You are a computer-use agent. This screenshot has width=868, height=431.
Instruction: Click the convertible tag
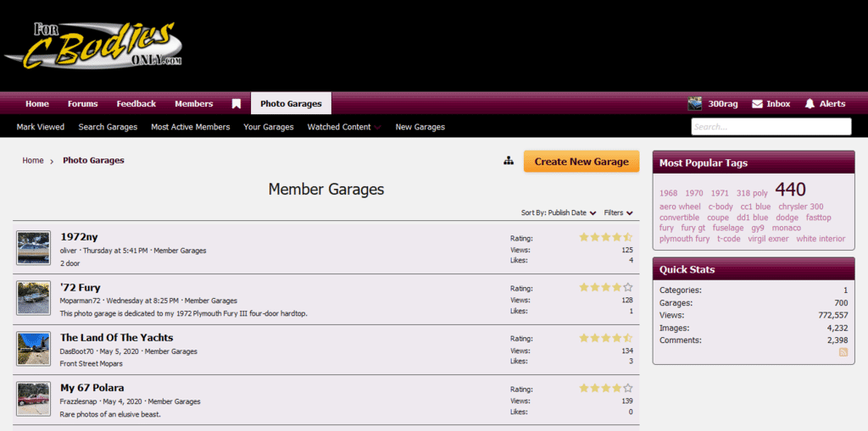(679, 218)
